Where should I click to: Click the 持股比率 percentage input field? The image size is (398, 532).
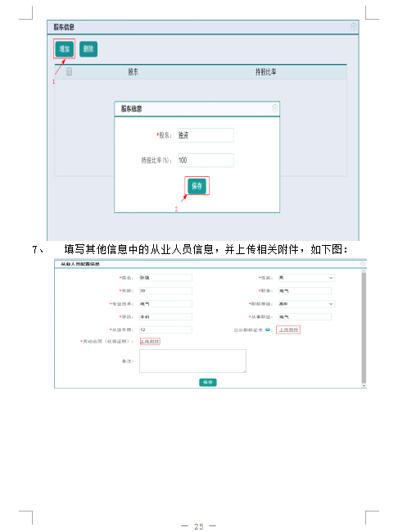(x=206, y=160)
